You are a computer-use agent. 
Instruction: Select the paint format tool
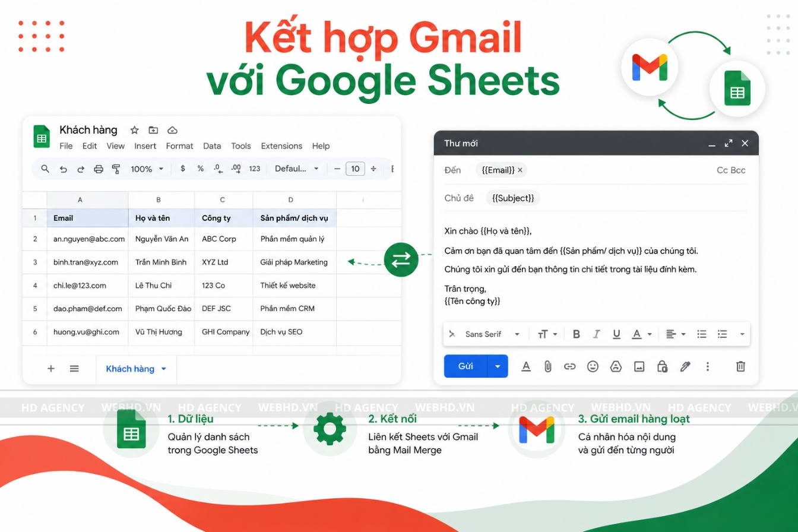point(116,169)
